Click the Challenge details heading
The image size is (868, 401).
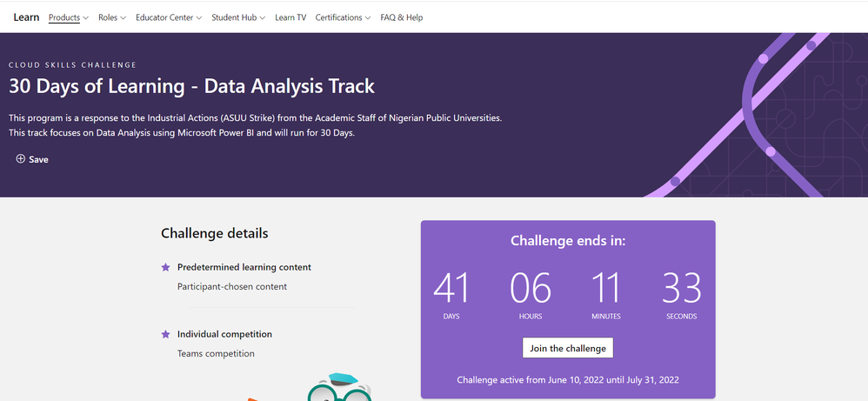tap(214, 233)
